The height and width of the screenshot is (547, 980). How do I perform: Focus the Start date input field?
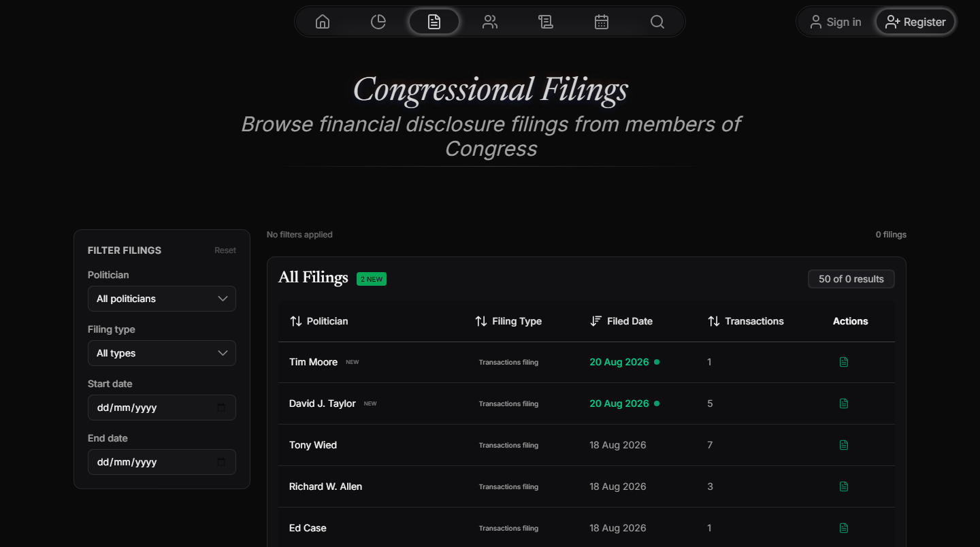click(162, 408)
